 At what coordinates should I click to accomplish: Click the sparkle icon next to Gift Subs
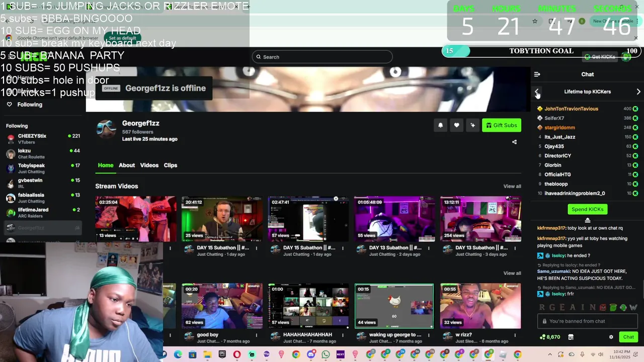coord(472,125)
